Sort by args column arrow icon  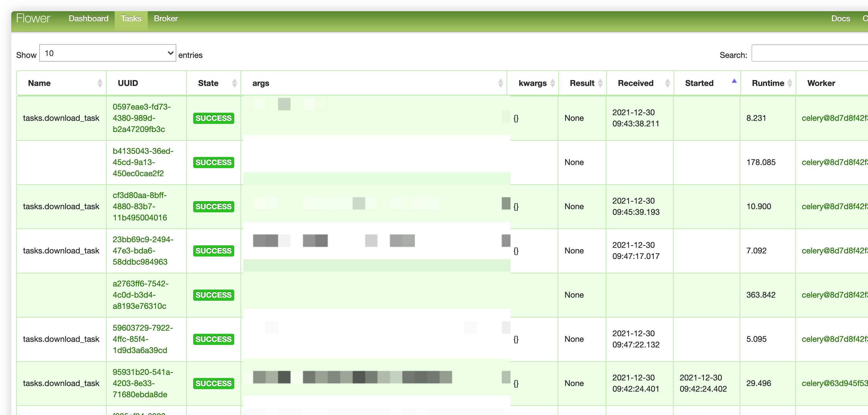tap(500, 83)
